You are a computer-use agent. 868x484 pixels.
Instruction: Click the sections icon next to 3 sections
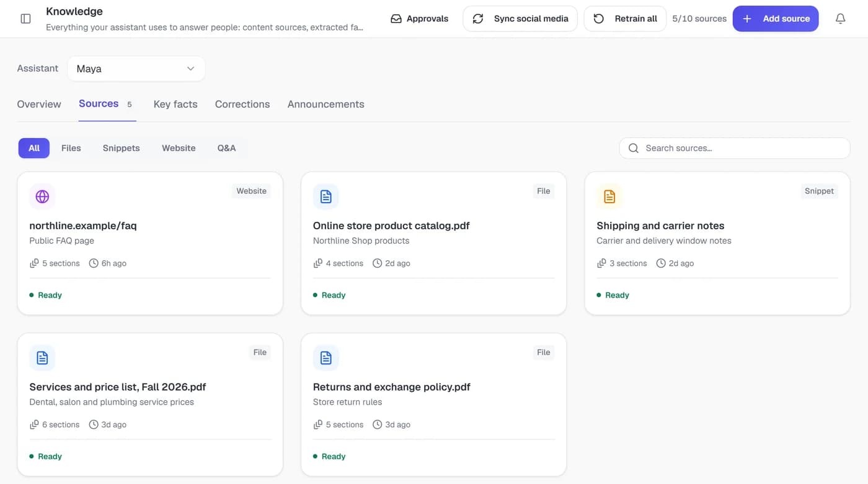(x=601, y=263)
